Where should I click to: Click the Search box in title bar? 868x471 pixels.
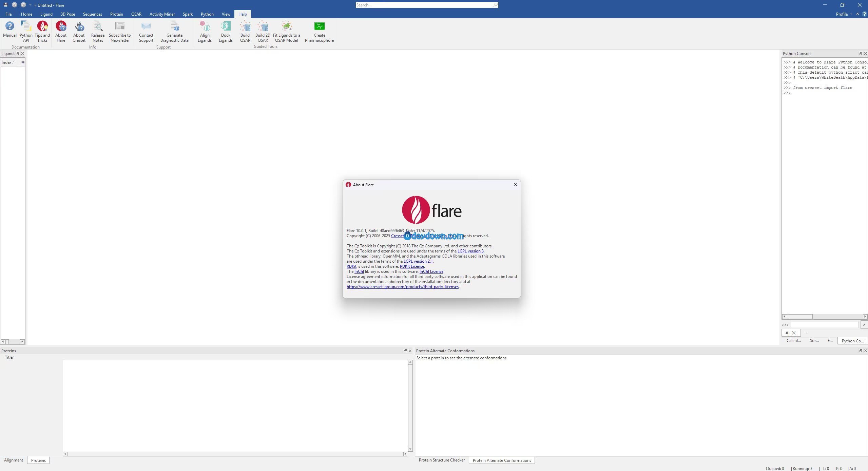(x=427, y=5)
